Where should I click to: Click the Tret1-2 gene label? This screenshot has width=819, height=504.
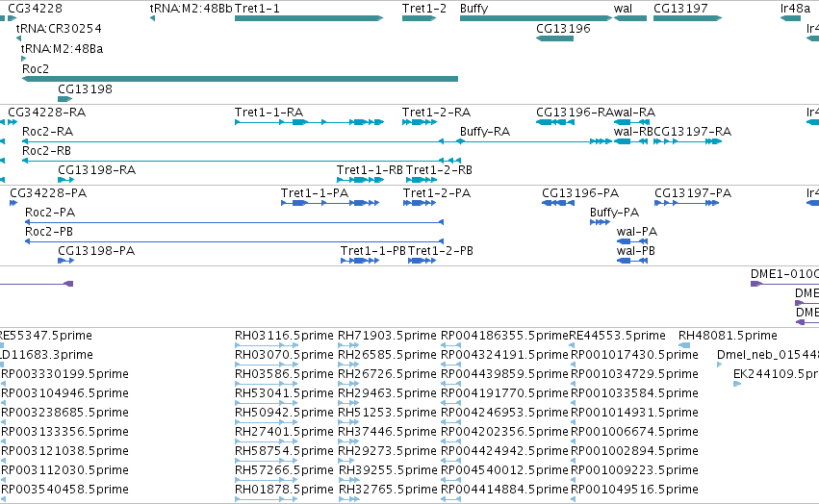(x=424, y=9)
